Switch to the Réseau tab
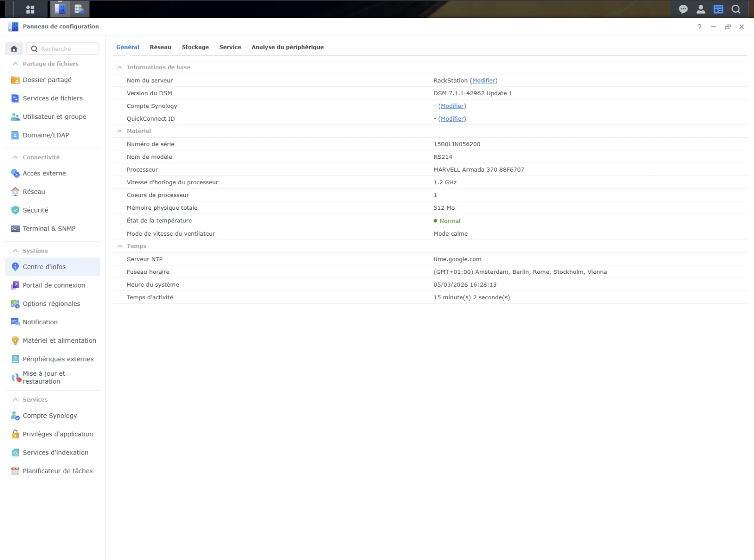This screenshot has width=754, height=560. pyautogui.click(x=160, y=47)
